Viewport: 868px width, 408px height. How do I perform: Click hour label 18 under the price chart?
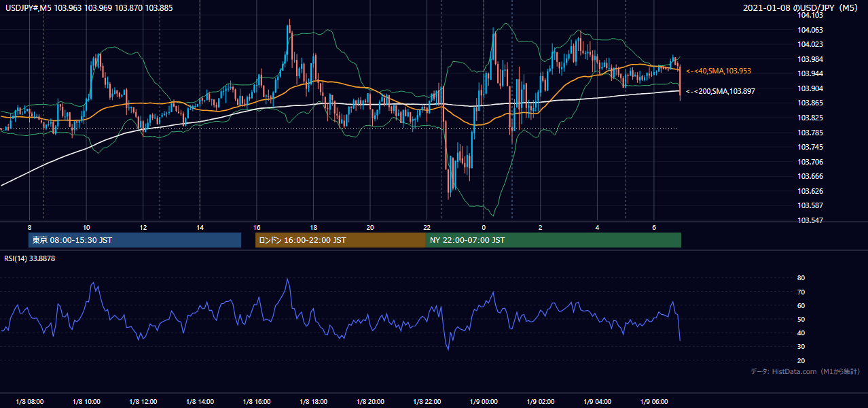click(313, 227)
